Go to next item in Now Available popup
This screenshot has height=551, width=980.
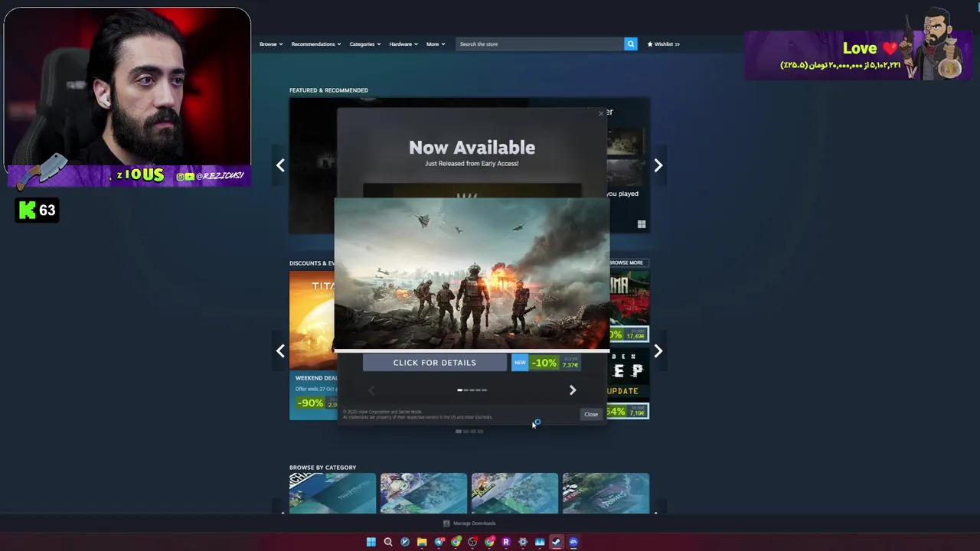(x=573, y=390)
